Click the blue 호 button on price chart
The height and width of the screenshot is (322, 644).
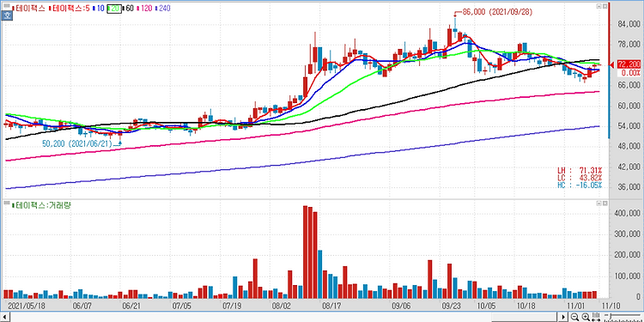coord(6,16)
